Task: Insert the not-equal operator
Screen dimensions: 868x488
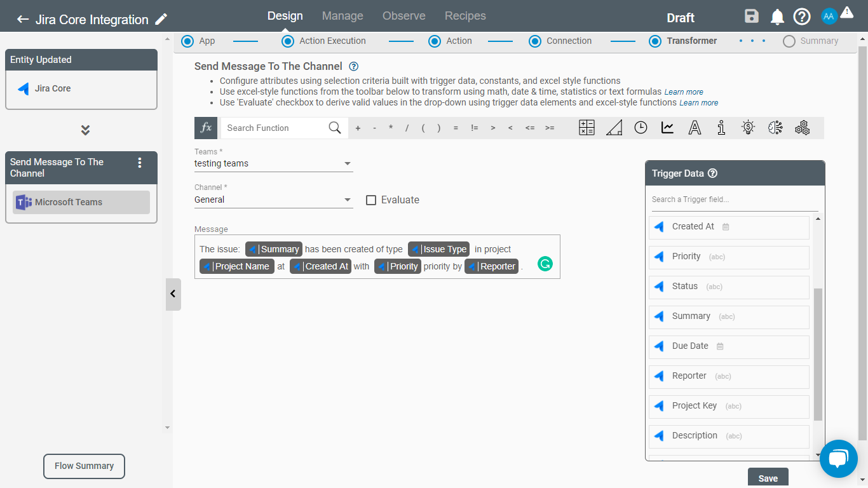Action: point(474,128)
